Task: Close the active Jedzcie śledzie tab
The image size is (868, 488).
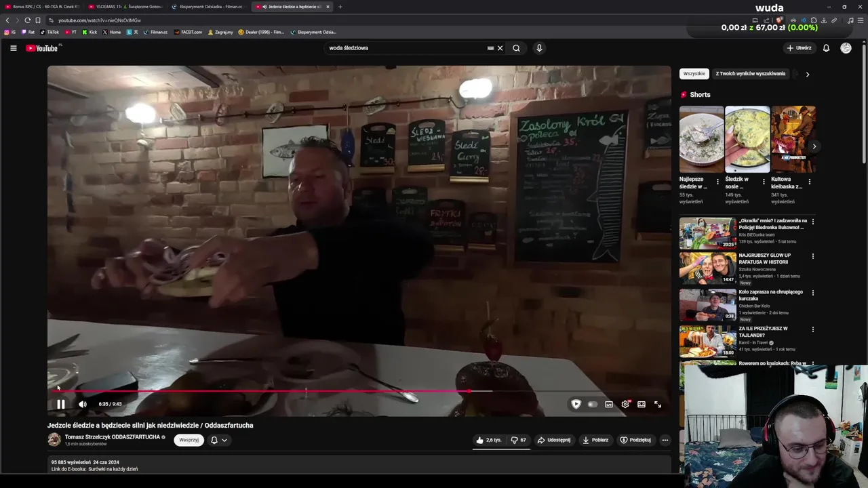Action: (x=328, y=7)
